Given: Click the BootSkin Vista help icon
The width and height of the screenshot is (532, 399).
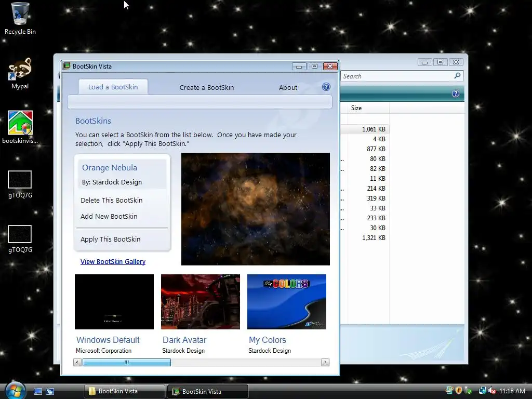Looking at the screenshot, I should click(326, 87).
